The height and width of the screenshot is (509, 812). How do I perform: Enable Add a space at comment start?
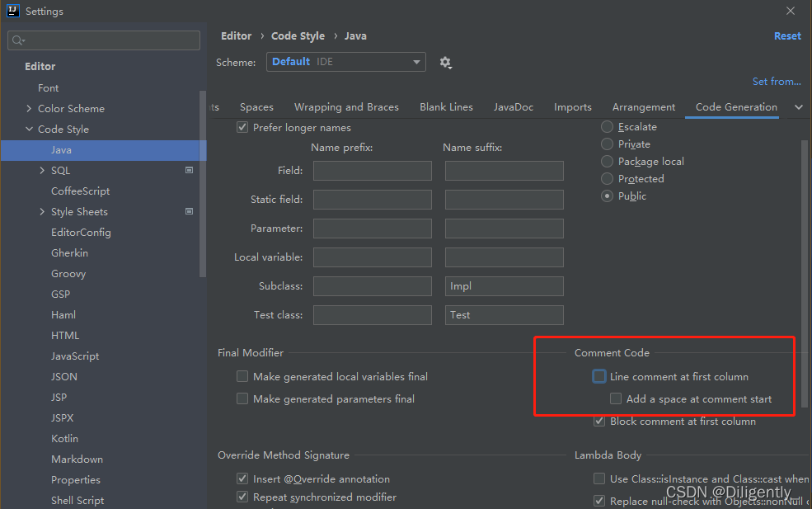616,398
